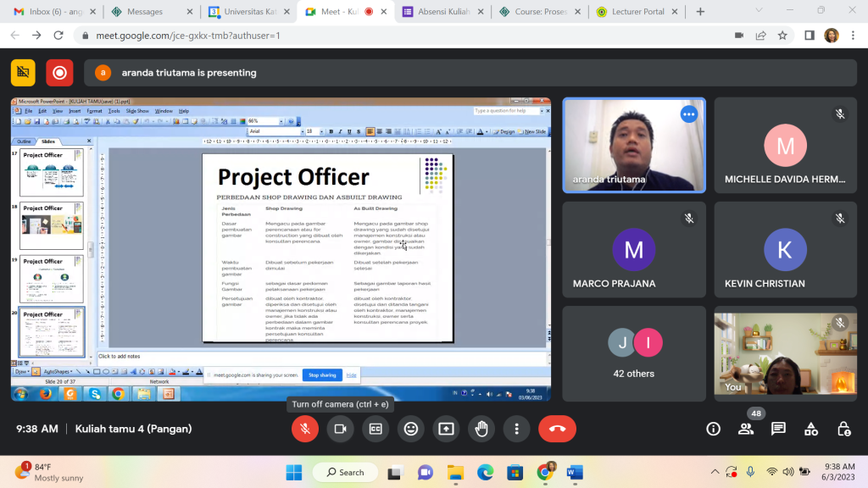The width and height of the screenshot is (868, 488).
Task: Bookmark this page with the star icon
Action: point(782,36)
